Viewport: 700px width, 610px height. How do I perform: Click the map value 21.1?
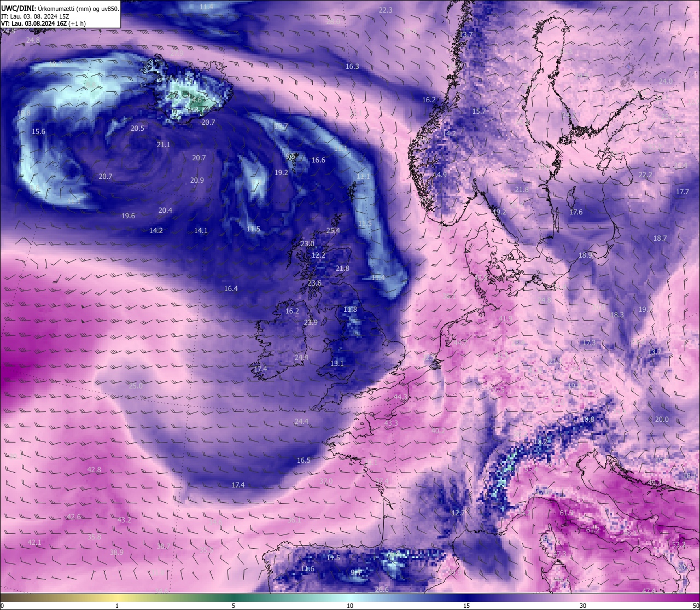point(164,145)
